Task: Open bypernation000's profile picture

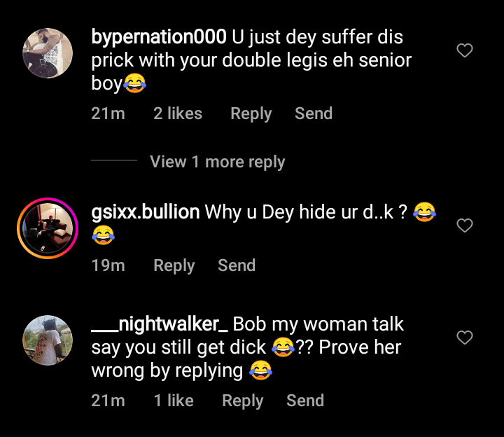Action: [x=48, y=54]
